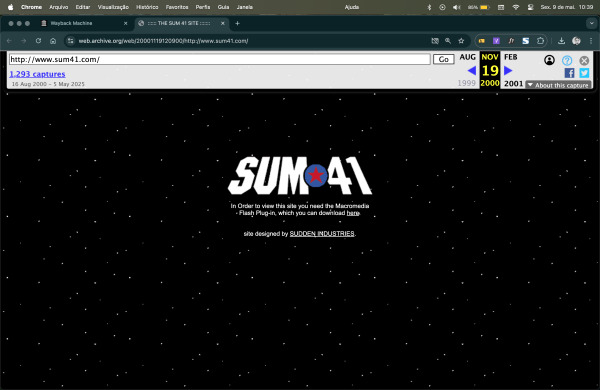Open Bluetooth status in menu bar

(429, 7)
